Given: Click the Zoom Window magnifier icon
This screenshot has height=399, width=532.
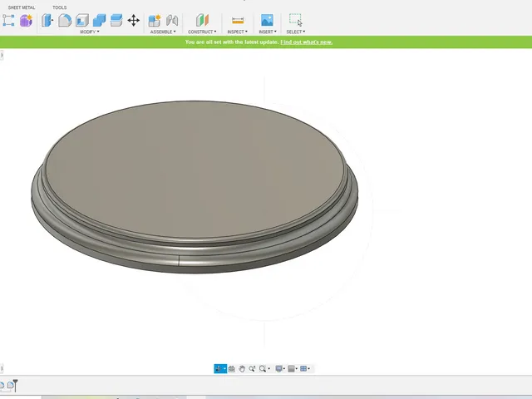Looking at the screenshot, I should click(x=263, y=369).
